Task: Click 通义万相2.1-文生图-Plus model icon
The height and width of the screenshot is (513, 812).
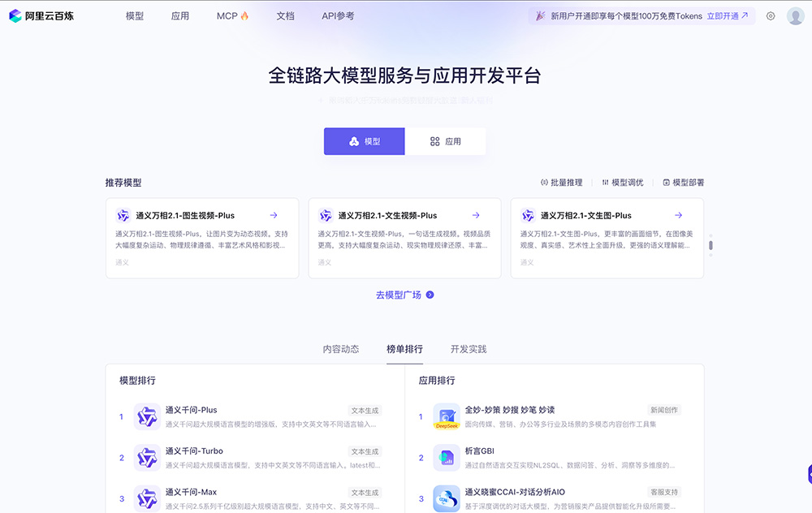Action: 528,215
